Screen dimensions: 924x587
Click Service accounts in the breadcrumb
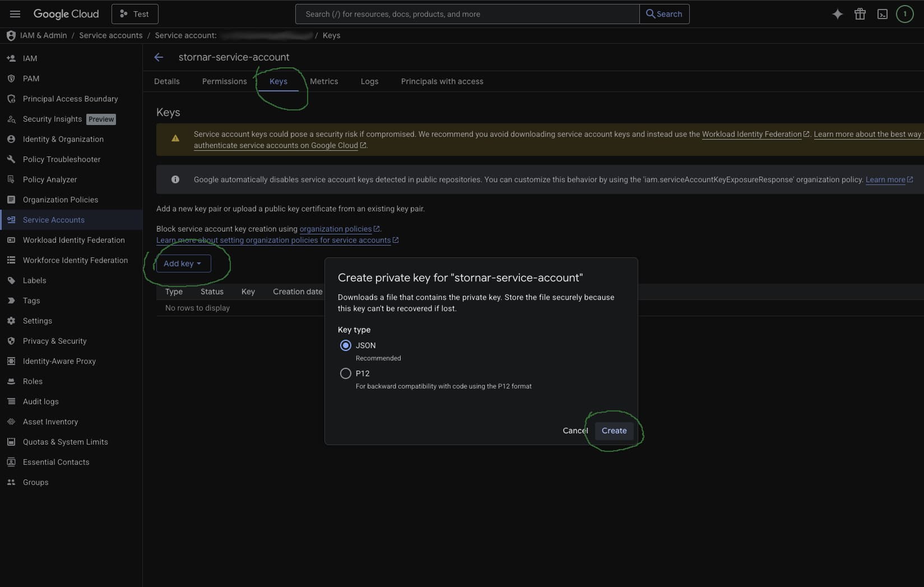point(111,35)
